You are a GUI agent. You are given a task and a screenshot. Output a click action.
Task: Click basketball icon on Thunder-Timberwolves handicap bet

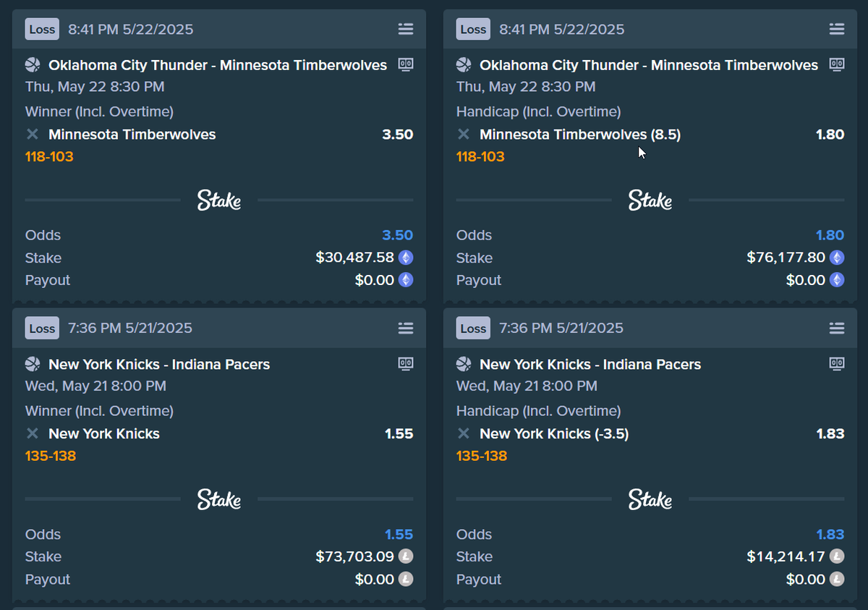(464, 65)
